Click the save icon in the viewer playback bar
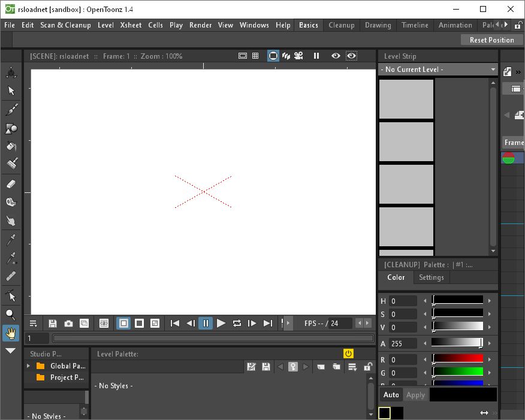The height and width of the screenshot is (420, 525). coord(53,324)
